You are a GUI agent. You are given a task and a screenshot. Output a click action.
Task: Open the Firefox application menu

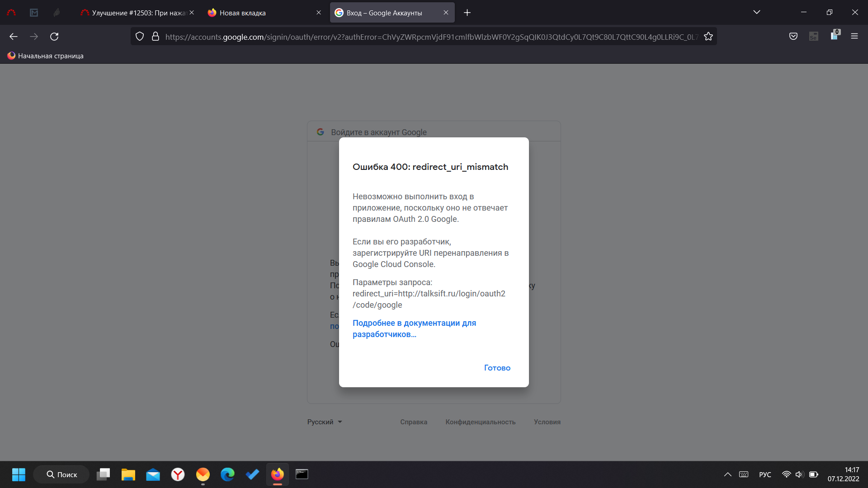(x=854, y=37)
